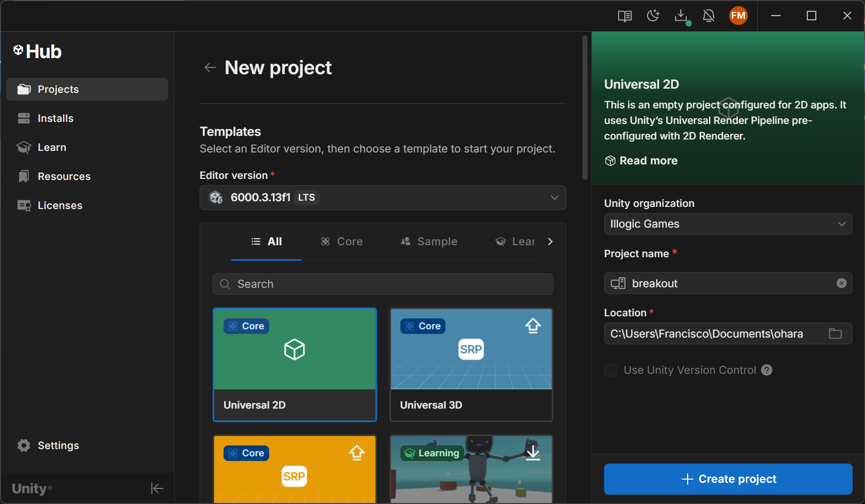Click the Create project button
The width and height of the screenshot is (865, 504).
pos(728,479)
